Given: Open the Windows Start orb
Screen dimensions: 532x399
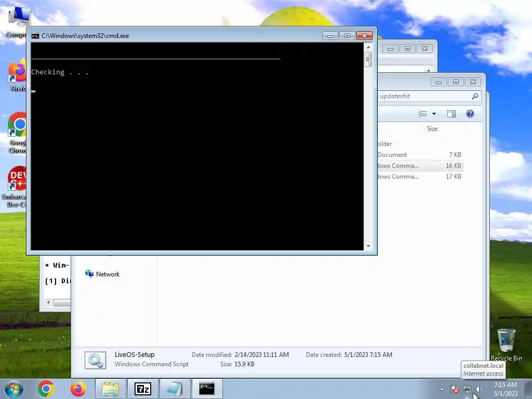Looking at the screenshot, I should (14, 389).
